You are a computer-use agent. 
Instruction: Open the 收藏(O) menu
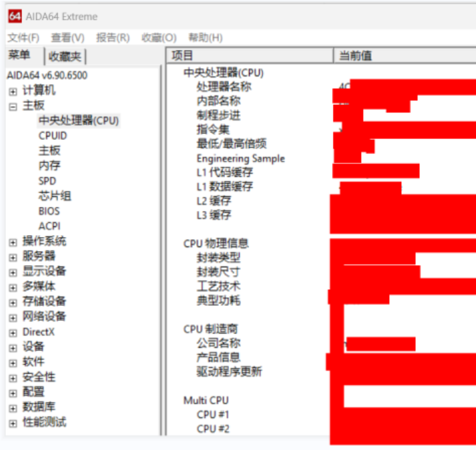pos(159,37)
